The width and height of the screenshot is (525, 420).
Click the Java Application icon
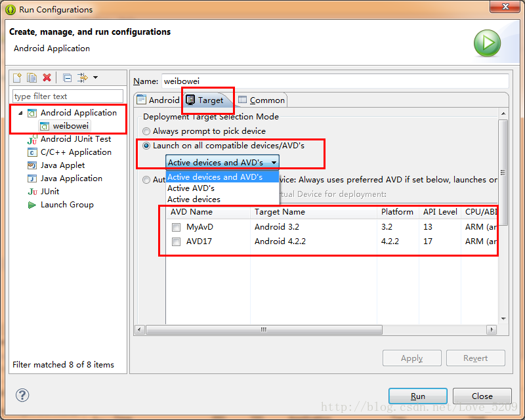click(x=32, y=178)
